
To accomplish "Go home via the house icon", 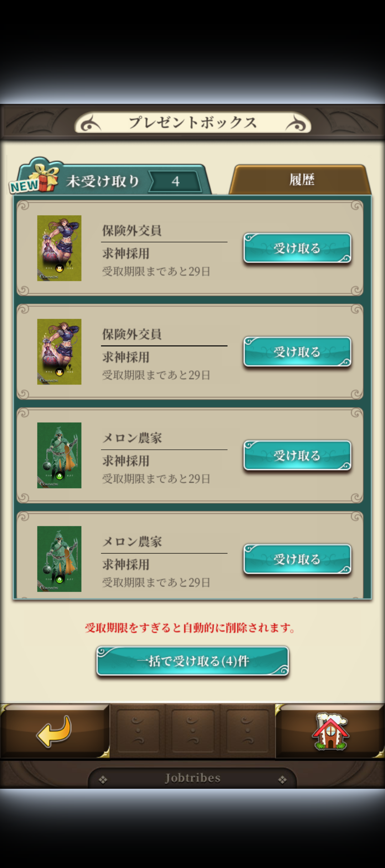I will click(x=330, y=731).
